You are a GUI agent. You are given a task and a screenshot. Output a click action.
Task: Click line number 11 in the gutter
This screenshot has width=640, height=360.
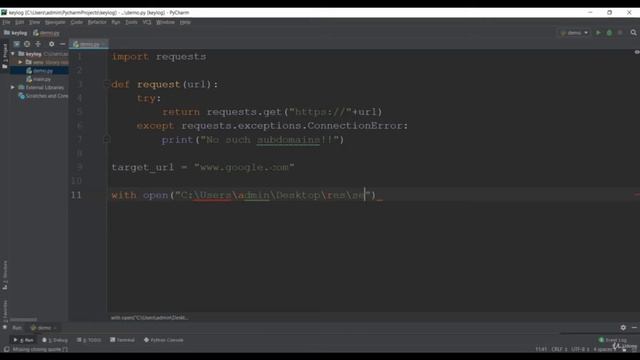[76, 195]
